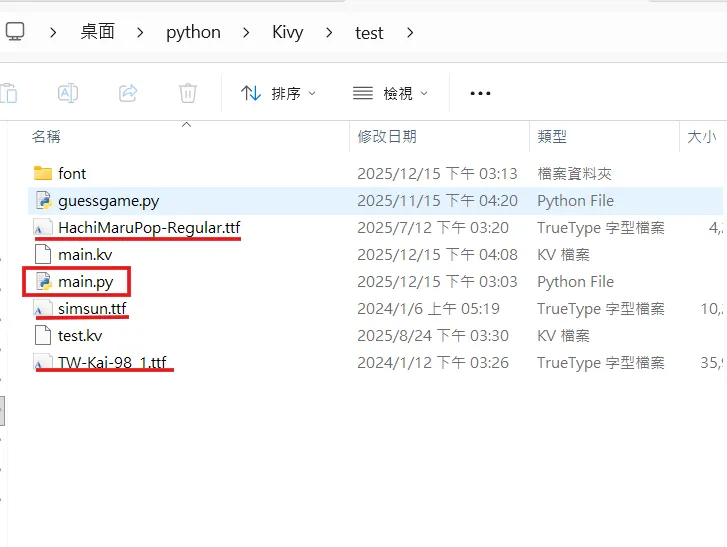Select the main.kv file name
This screenshot has height=547, width=727.
pos(85,255)
